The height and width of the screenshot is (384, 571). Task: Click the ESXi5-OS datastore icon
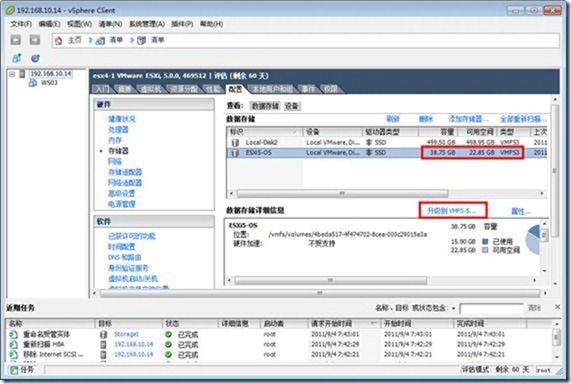tap(235, 153)
